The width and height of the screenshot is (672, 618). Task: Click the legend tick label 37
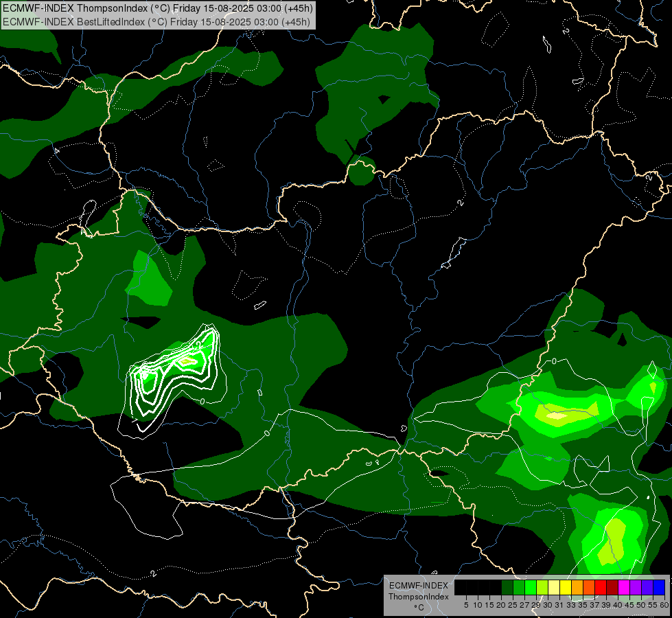(595, 605)
